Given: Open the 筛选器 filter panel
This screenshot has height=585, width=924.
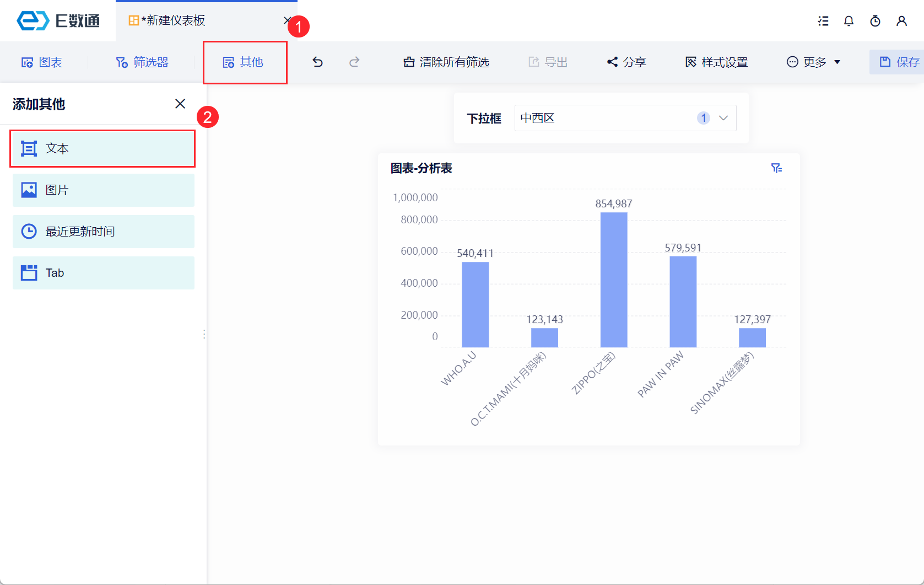Looking at the screenshot, I should pyautogui.click(x=142, y=62).
